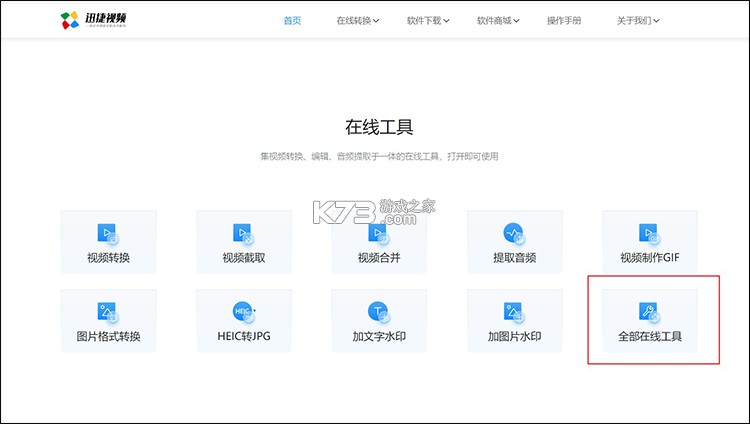Viewport: 750px width, 424px height.
Task: Open the 全部在线工具 label link
Action: pyautogui.click(x=650, y=336)
